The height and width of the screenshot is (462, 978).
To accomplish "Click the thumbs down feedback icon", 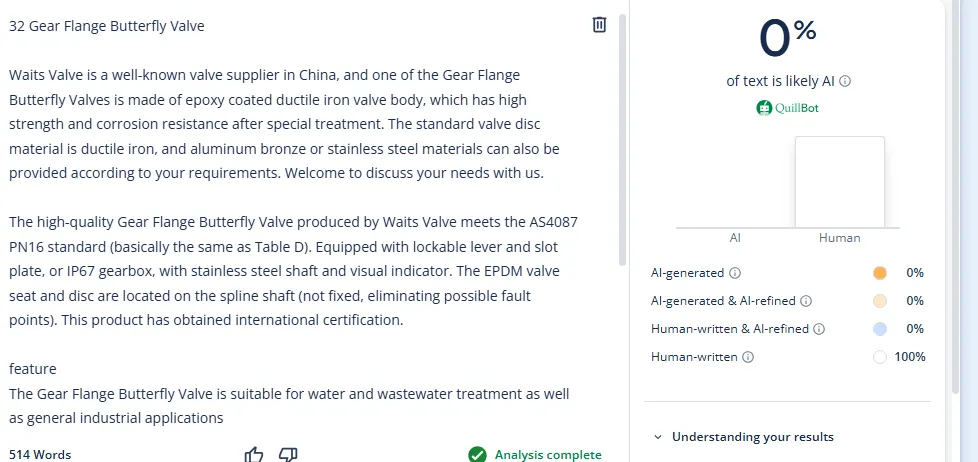I will tap(288, 454).
